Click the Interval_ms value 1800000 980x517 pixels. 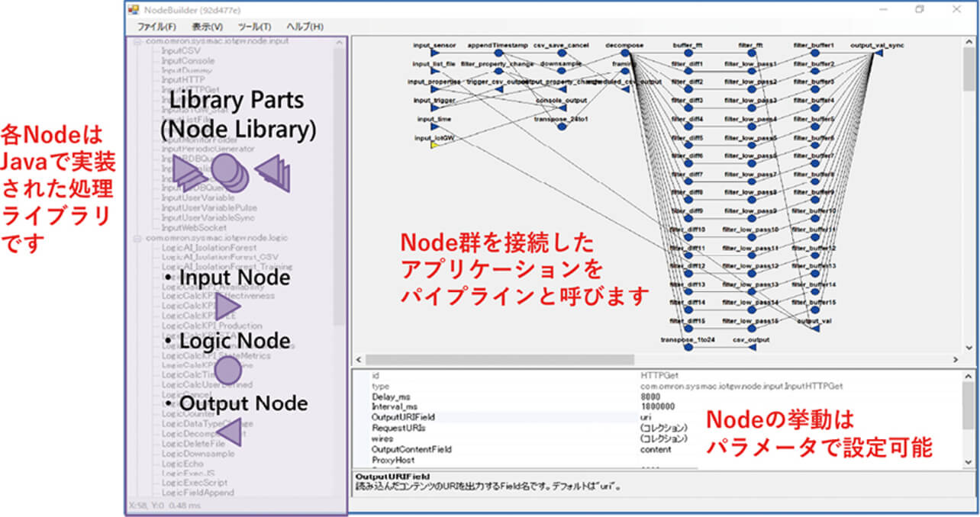656,407
